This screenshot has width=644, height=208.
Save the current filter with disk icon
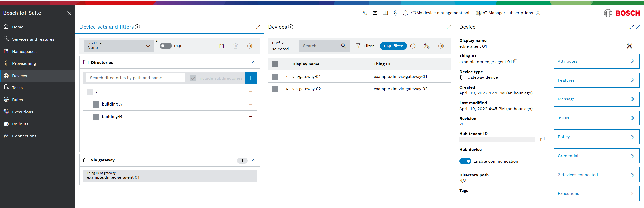tap(222, 46)
